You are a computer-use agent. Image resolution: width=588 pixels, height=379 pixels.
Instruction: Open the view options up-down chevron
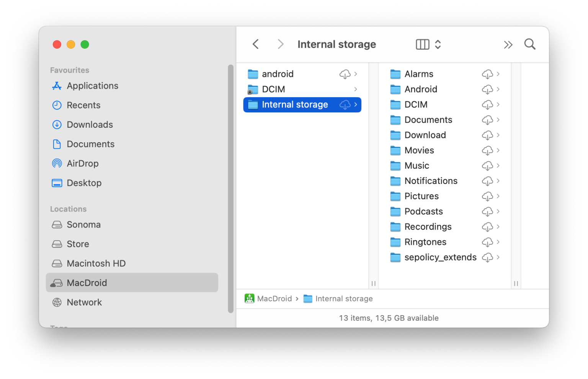(x=437, y=44)
